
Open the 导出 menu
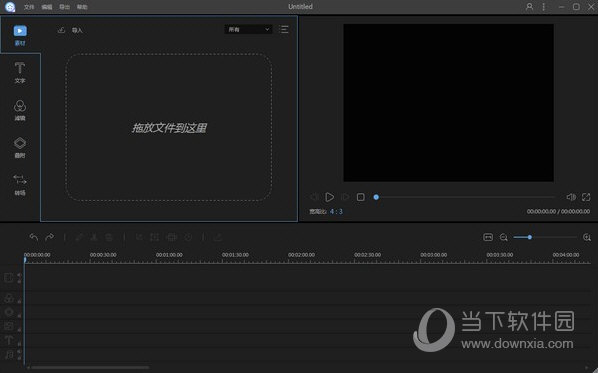[x=64, y=7]
